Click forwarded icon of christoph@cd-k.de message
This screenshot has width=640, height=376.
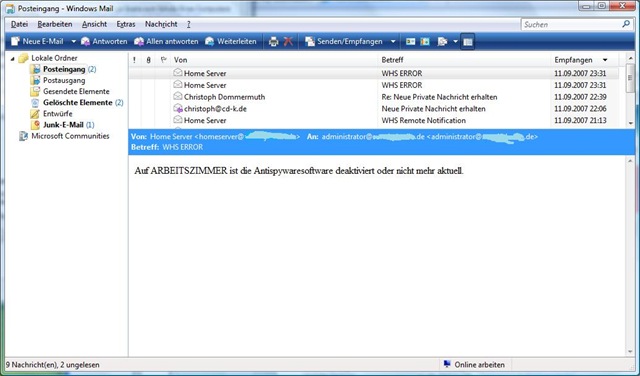click(178, 108)
